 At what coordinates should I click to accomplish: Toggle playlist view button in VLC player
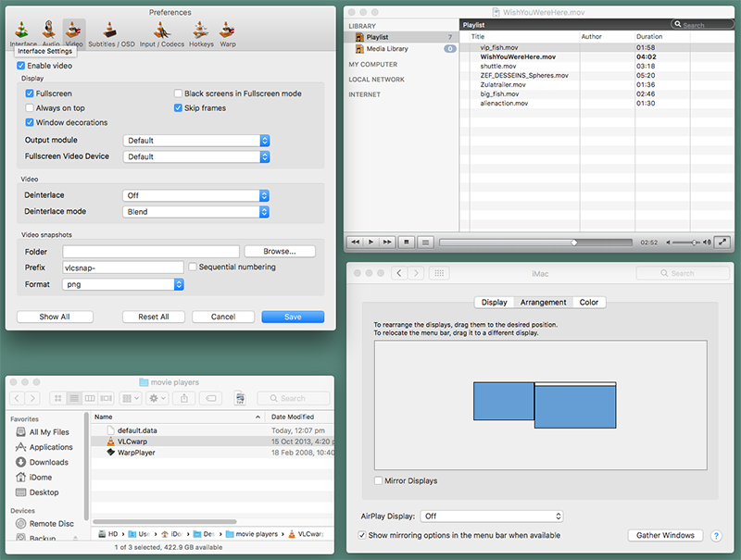pyautogui.click(x=426, y=243)
